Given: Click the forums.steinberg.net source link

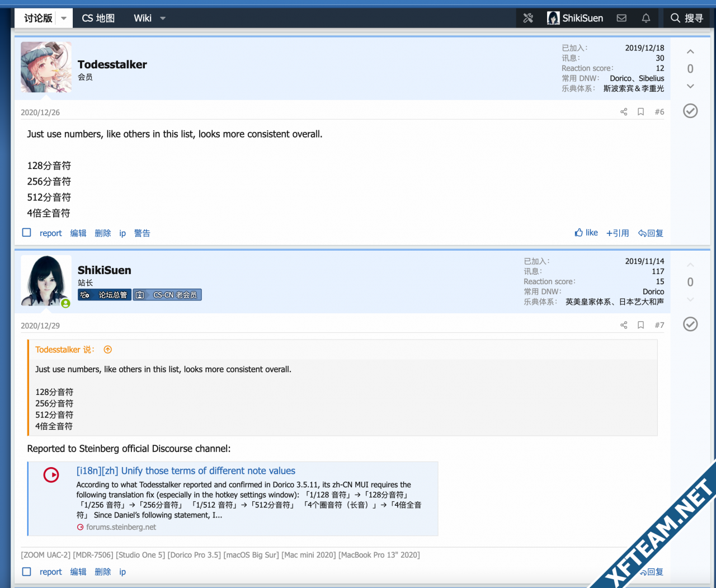Looking at the screenshot, I should tap(121, 527).
